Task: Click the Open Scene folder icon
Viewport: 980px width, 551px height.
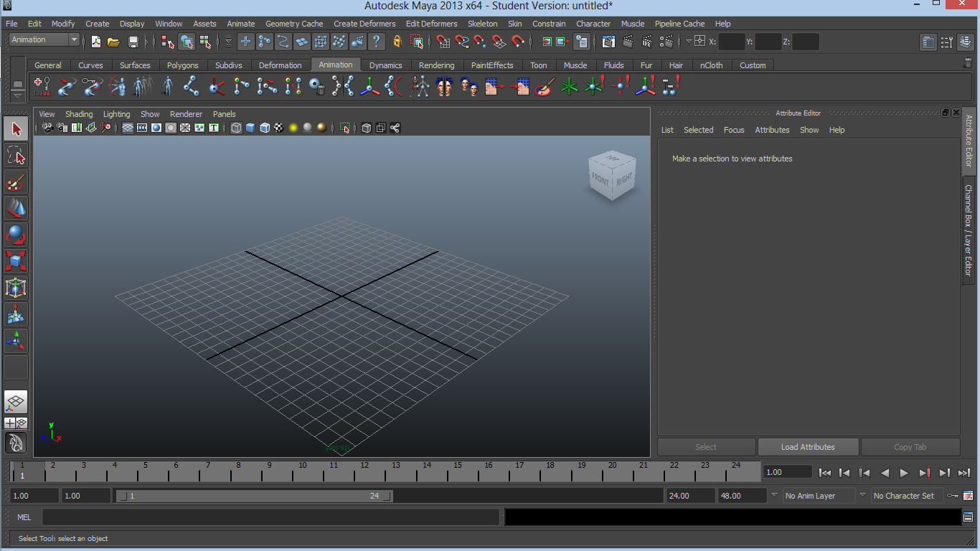Action: (113, 42)
